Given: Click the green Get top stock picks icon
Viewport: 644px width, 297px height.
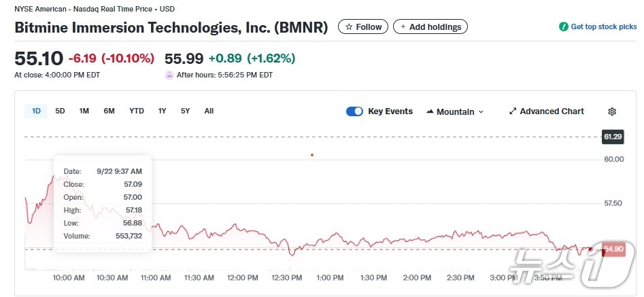Looking at the screenshot, I should coord(563,27).
